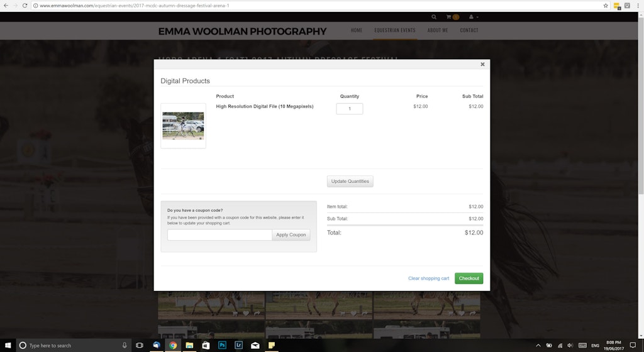Show hidden system tray icons
Image resolution: width=644 pixels, height=352 pixels.
pos(538,346)
